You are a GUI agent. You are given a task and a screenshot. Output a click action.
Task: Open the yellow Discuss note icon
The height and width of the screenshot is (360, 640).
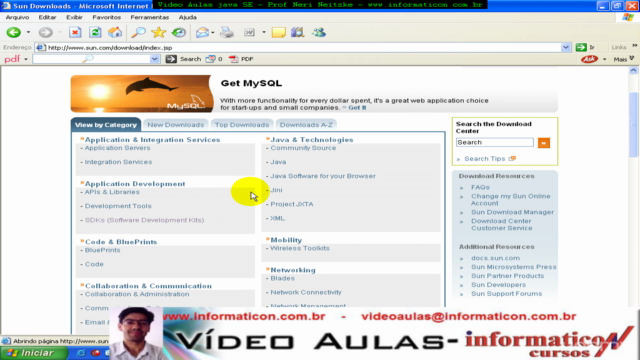(278, 32)
